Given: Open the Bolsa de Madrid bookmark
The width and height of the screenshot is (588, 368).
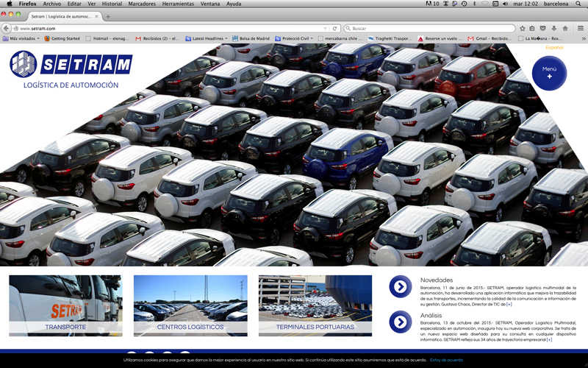Looking at the screenshot, I should tap(251, 39).
